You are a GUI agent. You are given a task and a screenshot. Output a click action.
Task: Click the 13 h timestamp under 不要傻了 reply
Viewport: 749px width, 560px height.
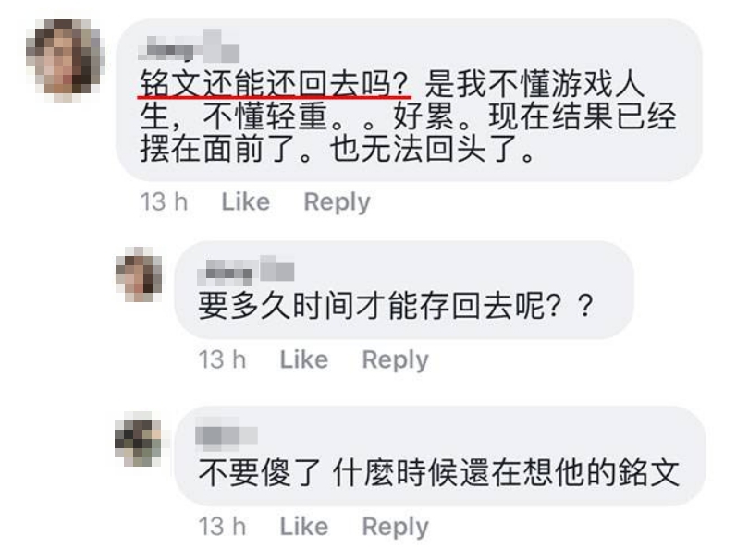point(222,527)
